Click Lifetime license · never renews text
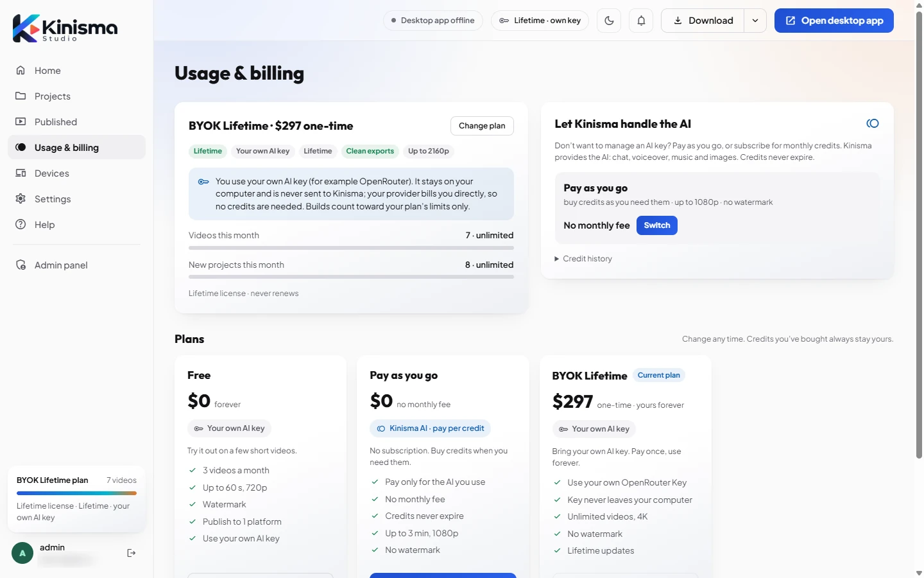This screenshot has height=578, width=924. pos(244,293)
